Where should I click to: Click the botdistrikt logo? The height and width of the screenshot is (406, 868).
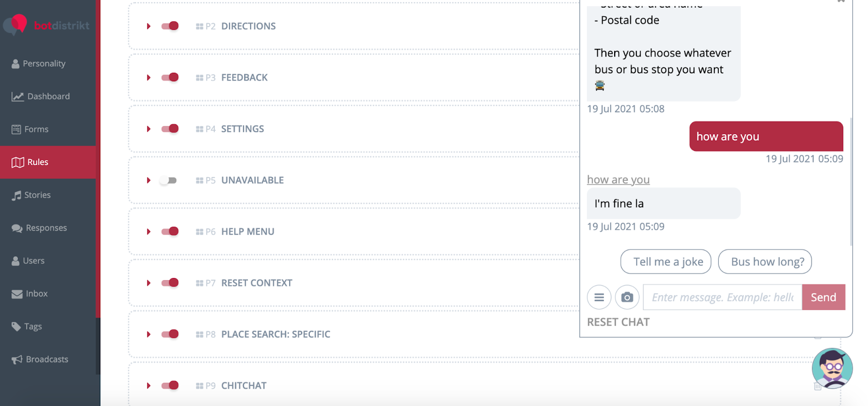(46, 25)
